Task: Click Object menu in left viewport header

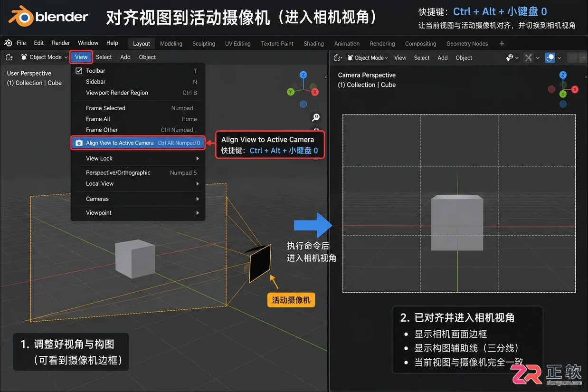Action: tap(147, 57)
